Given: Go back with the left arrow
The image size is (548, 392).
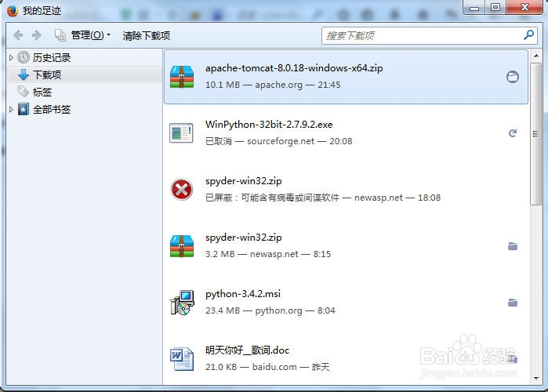Looking at the screenshot, I should pos(18,35).
